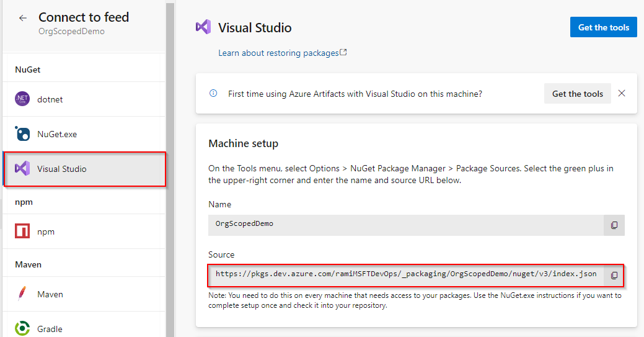Select dotnet in the NuGet section
The height and width of the screenshot is (337, 644).
(84, 99)
